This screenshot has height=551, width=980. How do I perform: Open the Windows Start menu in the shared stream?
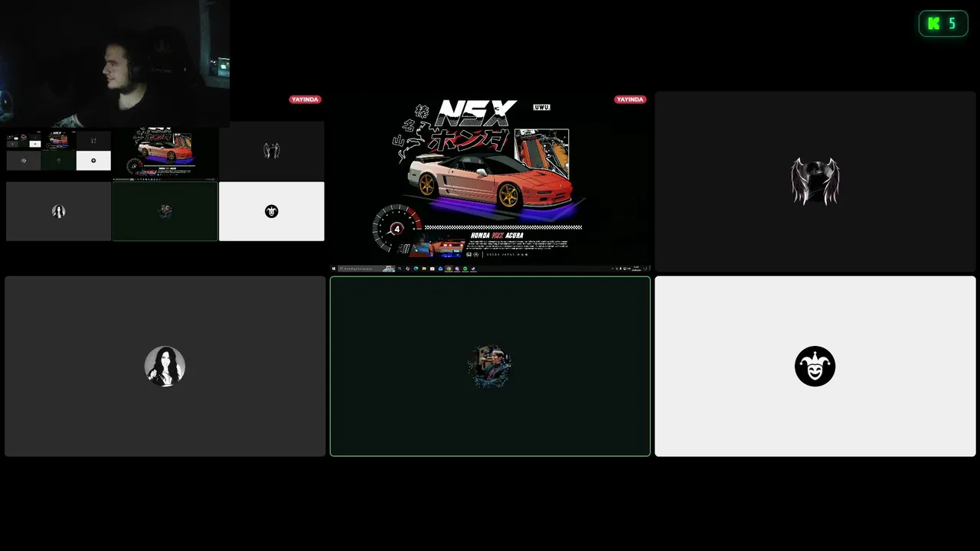[x=334, y=269]
